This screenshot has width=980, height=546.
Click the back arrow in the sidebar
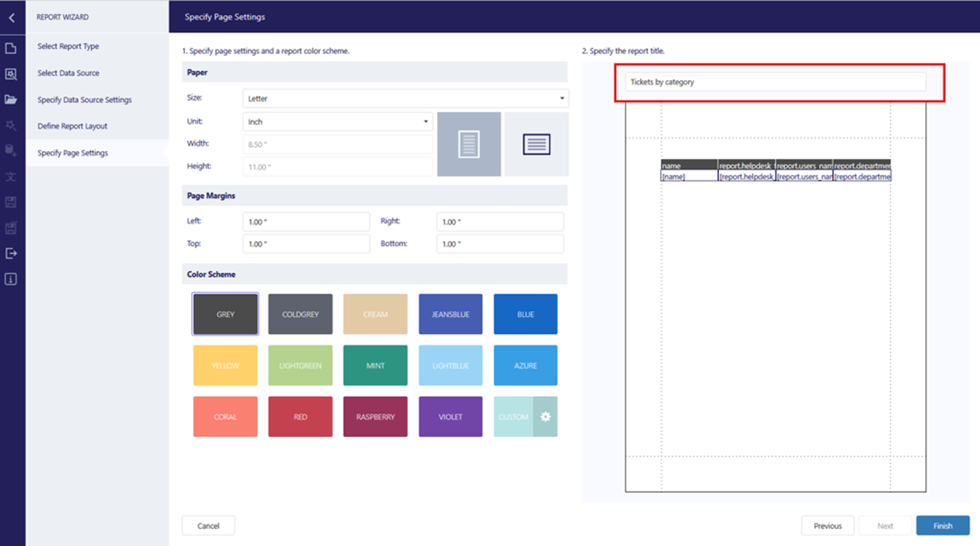click(x=12, y=18)
